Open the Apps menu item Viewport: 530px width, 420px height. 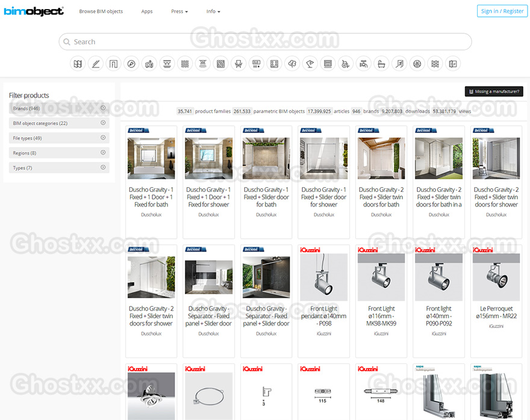[x=147, y=11]
